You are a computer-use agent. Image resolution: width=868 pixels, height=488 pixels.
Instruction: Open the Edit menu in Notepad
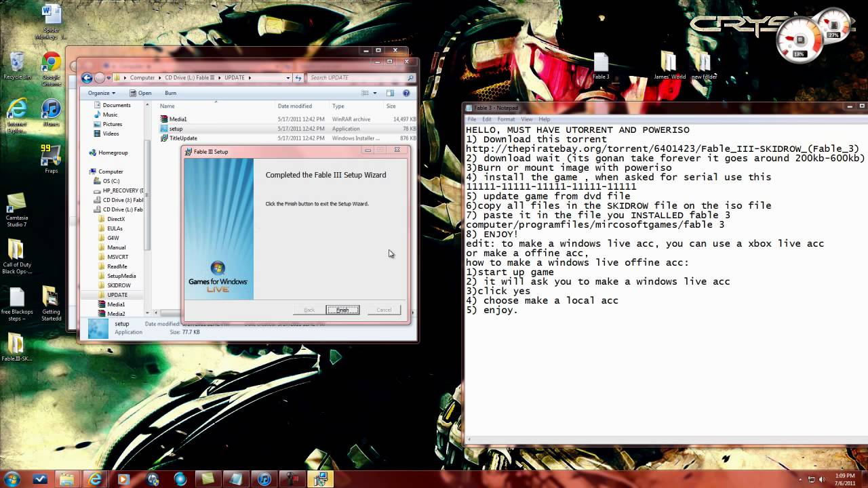[x=487, y=119]
